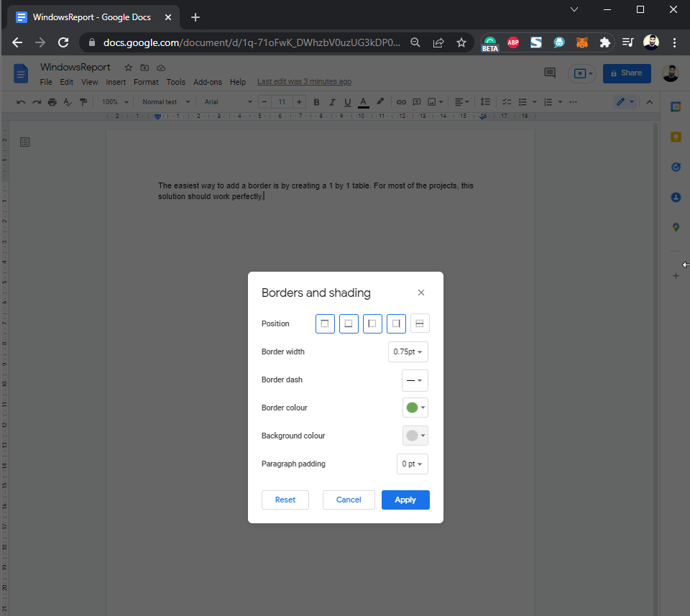Show the document outline icon

(25, 142)
